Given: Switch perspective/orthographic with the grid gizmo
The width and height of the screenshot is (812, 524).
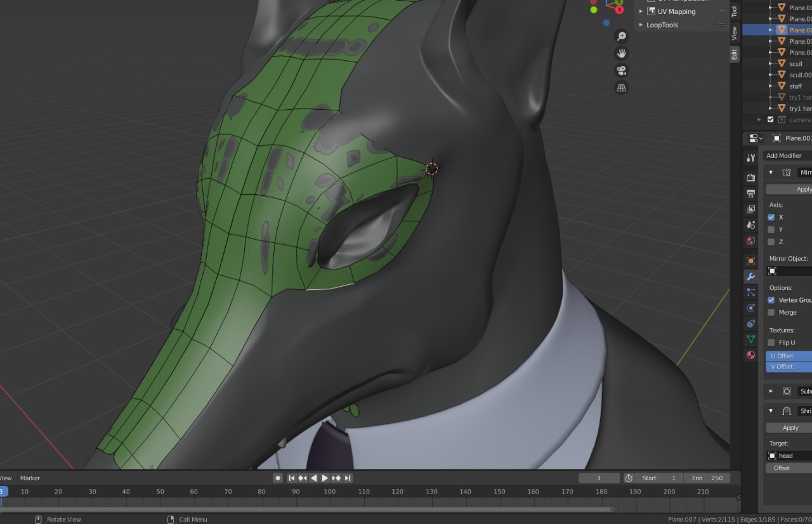Looking at the screenshot, I should (x=622, y=88).
